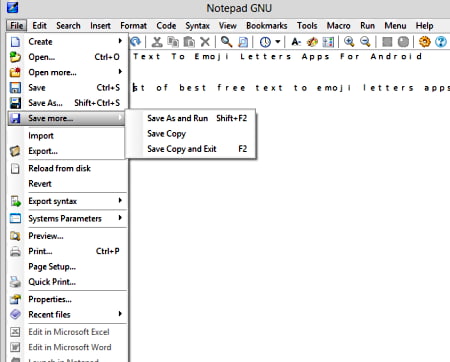Click the Notepad GNU app icon in title bar
Viewport: 450px width, 362px height.
[x=12, y=7]
